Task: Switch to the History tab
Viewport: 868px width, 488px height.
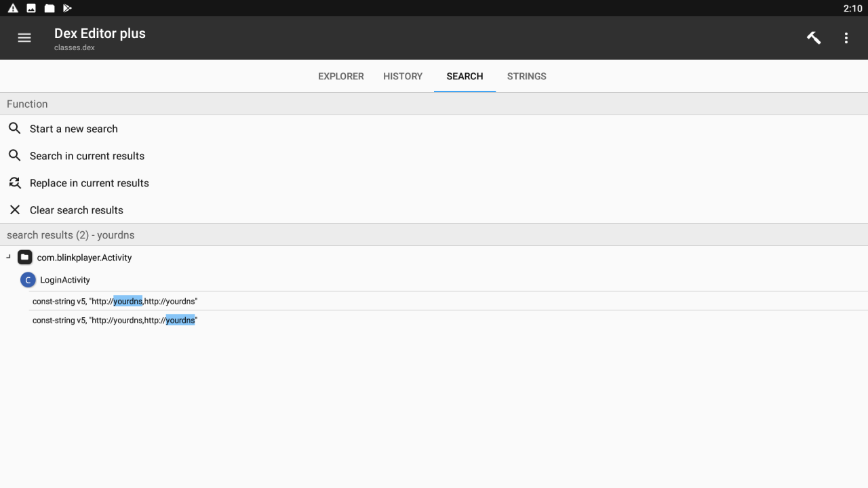Action: click(402, 76)
